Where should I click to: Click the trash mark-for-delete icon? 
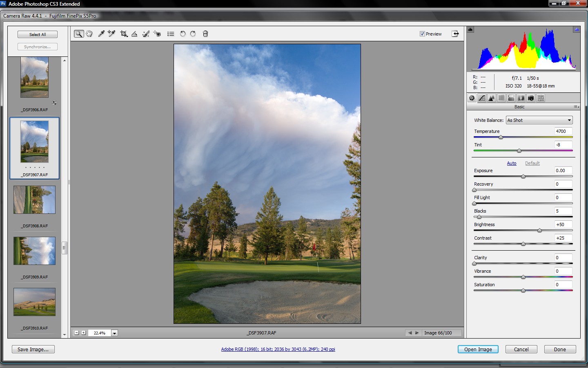tap(205, 34)
